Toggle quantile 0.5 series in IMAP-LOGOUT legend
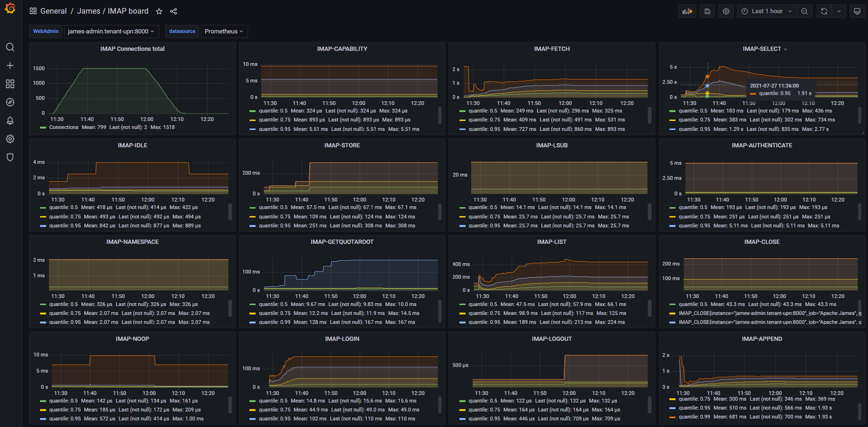868x427 pixels. [x=482, y=401]
